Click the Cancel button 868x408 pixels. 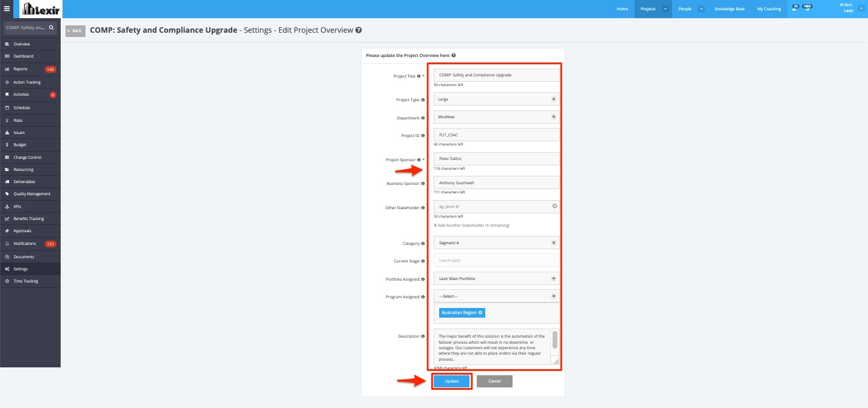pyautogui.click(x=494, y=381)
